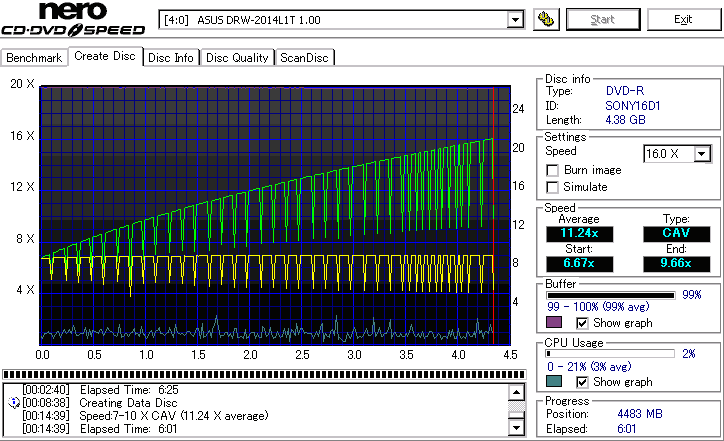Expand the ASUS DRW-2014L1T drive dropdown
This screenshot has height=441, width=724.
[515, 19]
